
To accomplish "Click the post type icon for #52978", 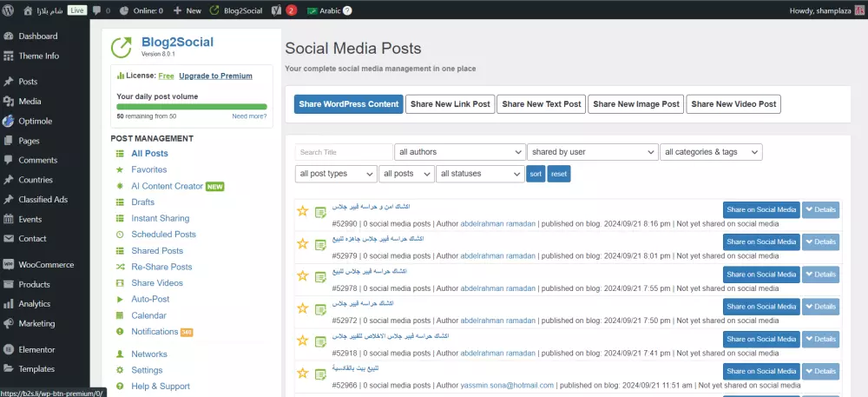I will (320, 277).
